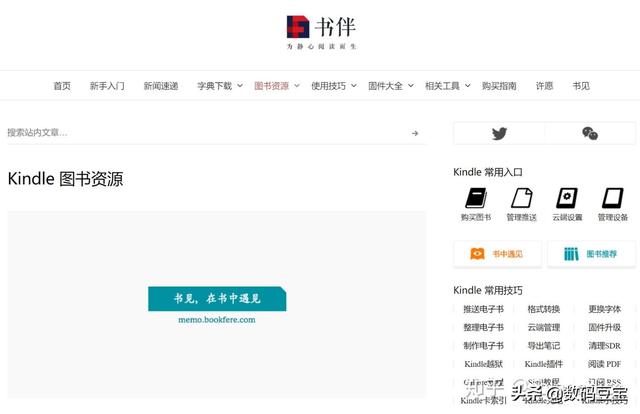Open 图书资源 menu label
This screenshot has height=414, width=640.
tap(271, 86)
